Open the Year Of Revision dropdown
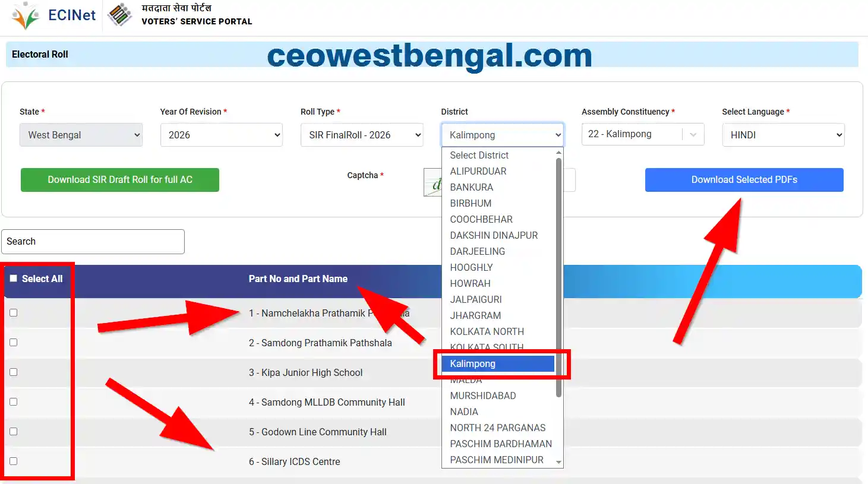The width and height of the screenshot is (868, 484). [221, 135]
